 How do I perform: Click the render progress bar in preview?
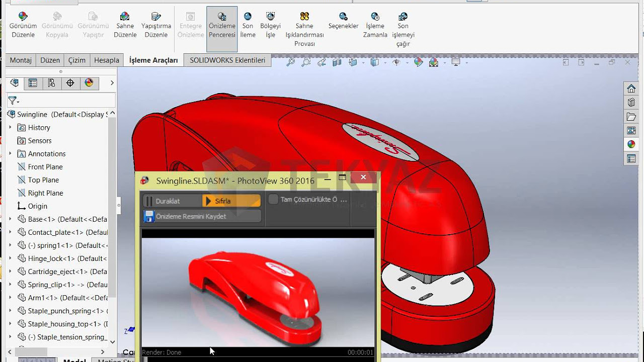[258, 358]
